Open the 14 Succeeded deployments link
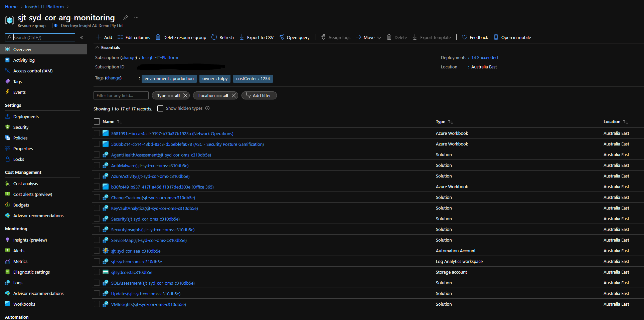 (x=485, y=57)
